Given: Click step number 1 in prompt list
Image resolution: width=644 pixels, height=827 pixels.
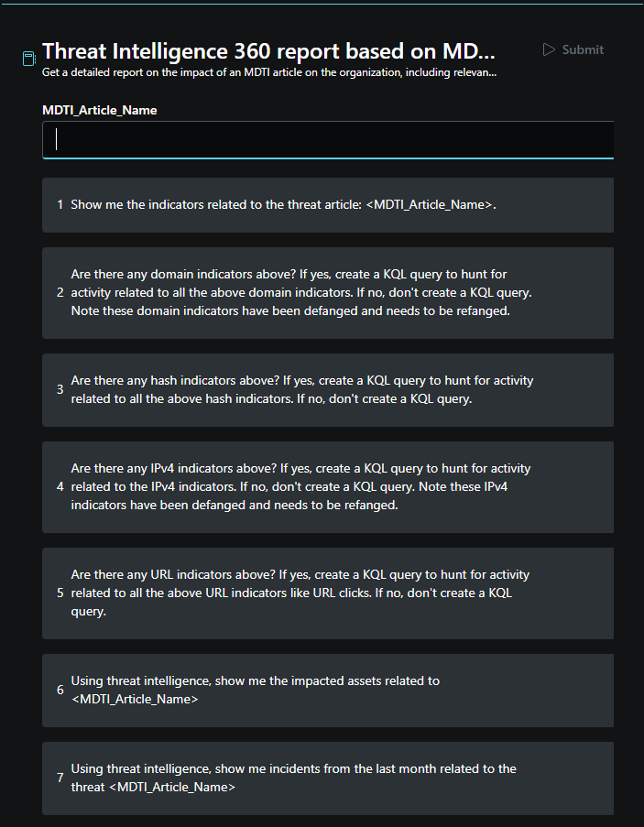Looking at the screenshot, I should (x=60, y=204).
